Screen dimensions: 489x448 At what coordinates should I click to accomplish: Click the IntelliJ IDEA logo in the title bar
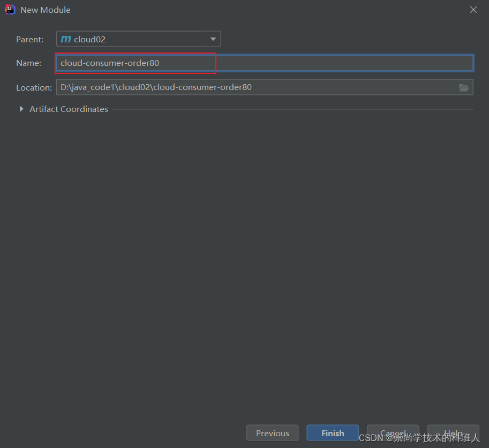[x=10, y=10]
